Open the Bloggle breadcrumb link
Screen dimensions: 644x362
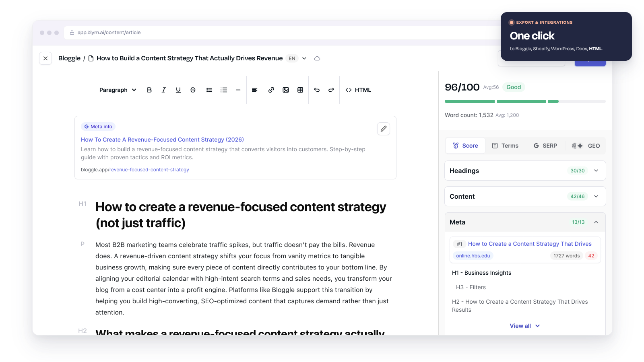[x=69, y=58]
